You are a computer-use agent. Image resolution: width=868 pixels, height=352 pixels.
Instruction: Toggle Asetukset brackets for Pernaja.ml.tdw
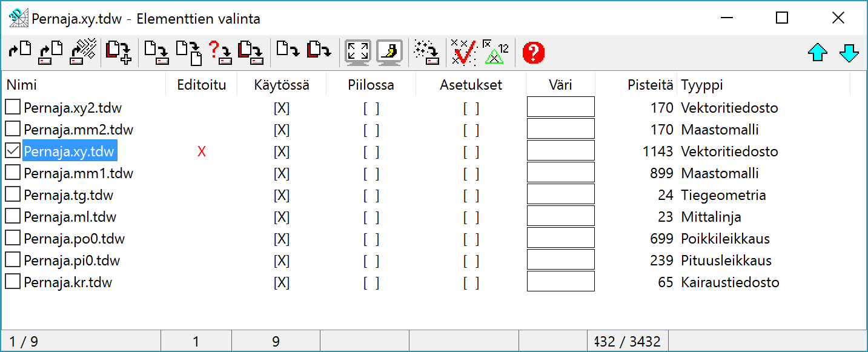click(x=471, y=217)
